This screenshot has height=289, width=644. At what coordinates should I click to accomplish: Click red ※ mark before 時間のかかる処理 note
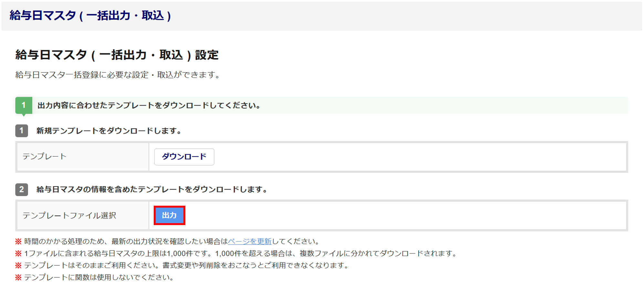click(18, 241)
